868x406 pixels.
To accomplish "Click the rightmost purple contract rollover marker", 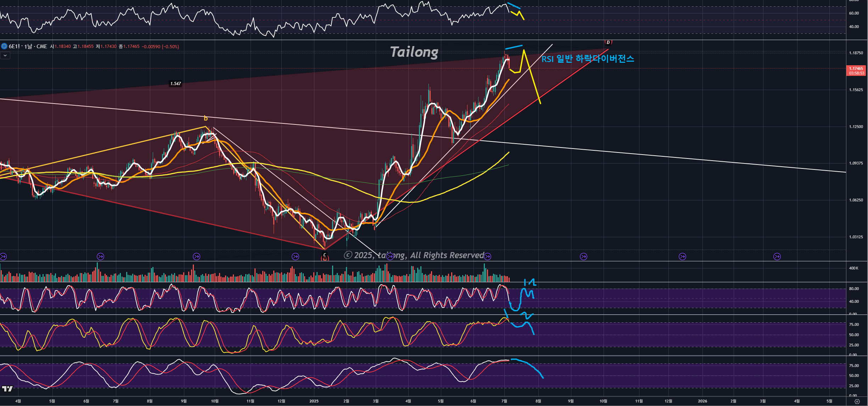I will point(777,256).
